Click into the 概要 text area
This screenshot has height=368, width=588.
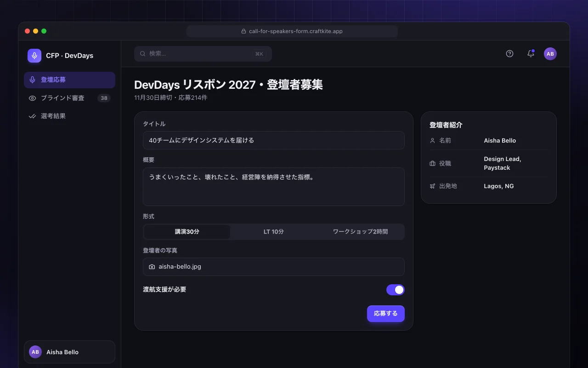[x=274, y=187]
